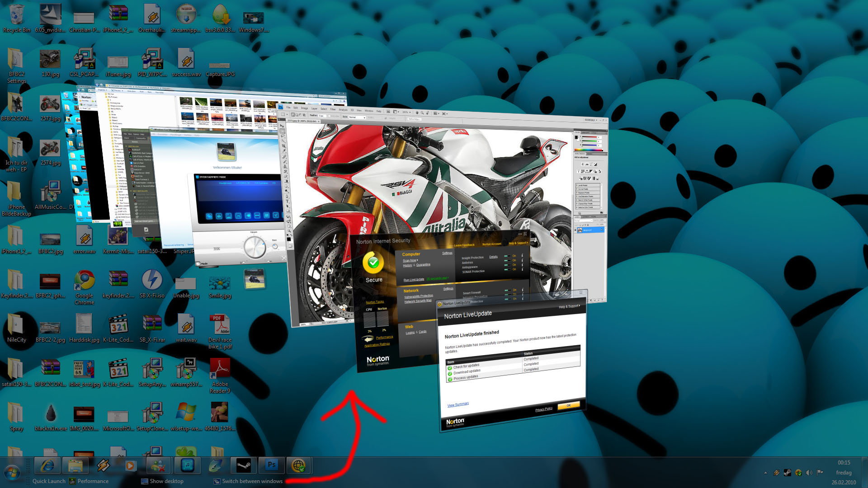The width and height of the screenshot is (868, 488).
Task: Select the blackra1n.exe desktop icon
Action: [51, 417]
